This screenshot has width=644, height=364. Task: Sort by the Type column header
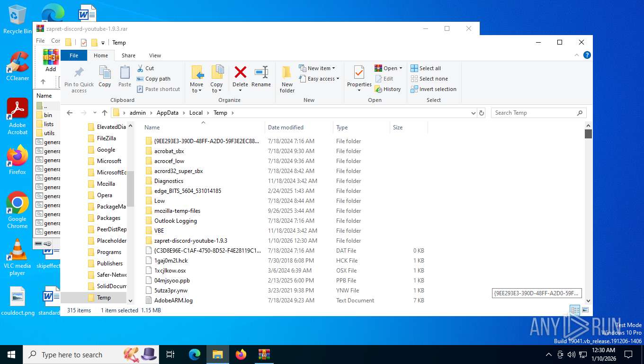click(361, 127)
